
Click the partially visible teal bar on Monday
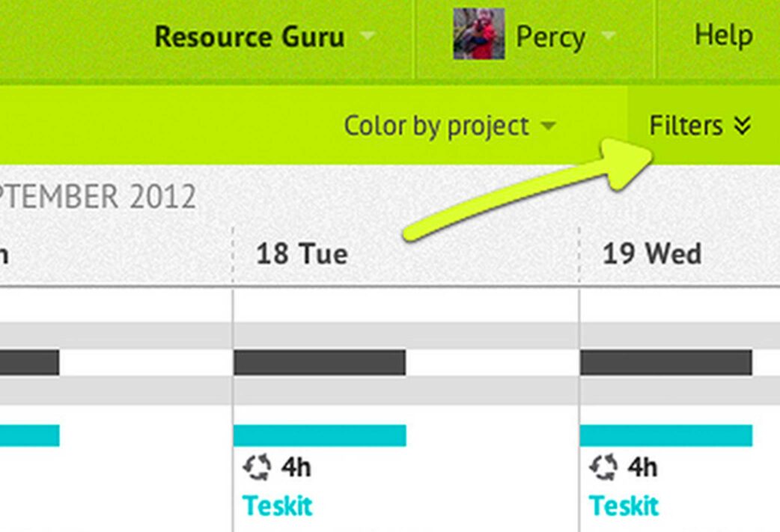[x=30, y=435]
